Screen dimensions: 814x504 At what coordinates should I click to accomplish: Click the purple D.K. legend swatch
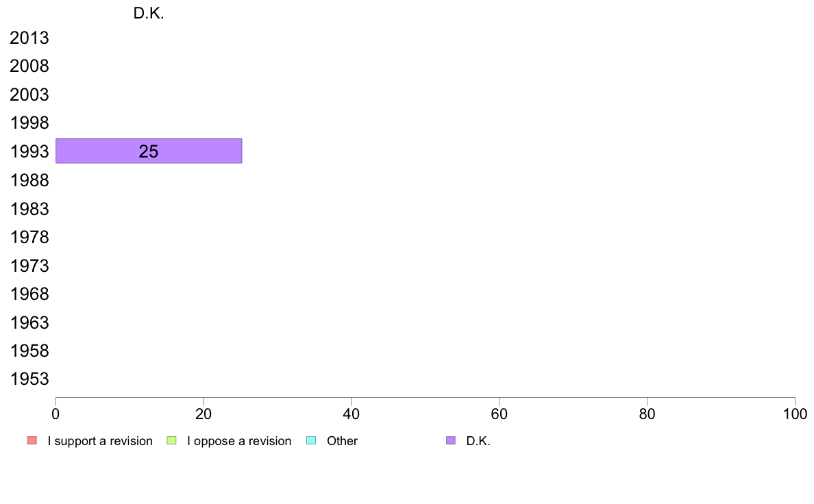point(451,441)
